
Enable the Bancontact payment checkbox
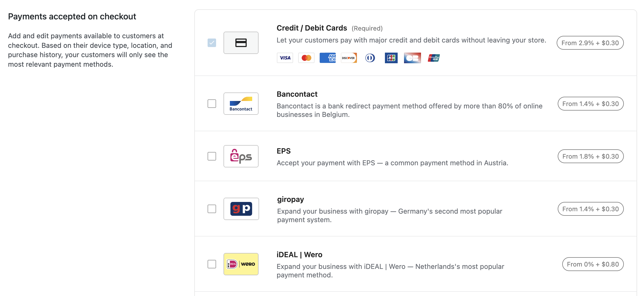212,104
